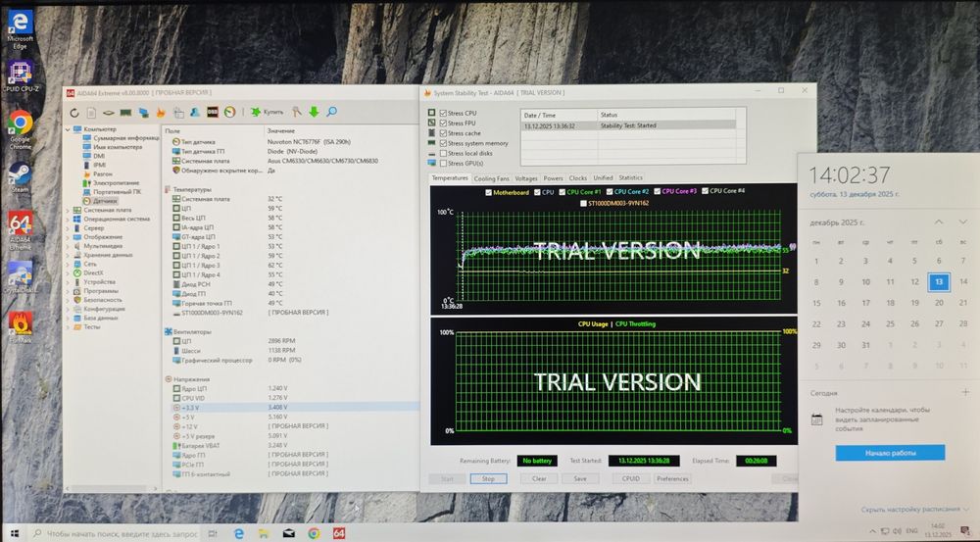Switch to the Powers tab
This screenshot has height=542, width=980.
tap(553, 178)
